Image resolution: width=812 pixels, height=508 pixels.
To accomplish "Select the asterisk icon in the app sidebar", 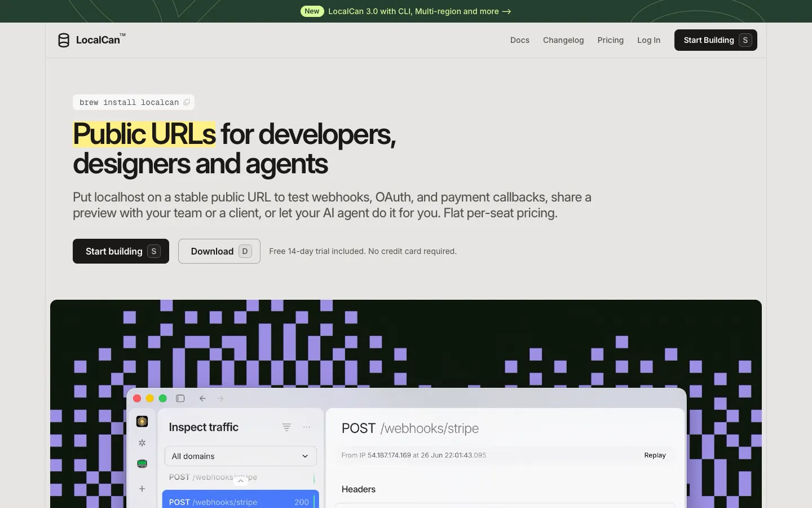I will coord(142,443).
